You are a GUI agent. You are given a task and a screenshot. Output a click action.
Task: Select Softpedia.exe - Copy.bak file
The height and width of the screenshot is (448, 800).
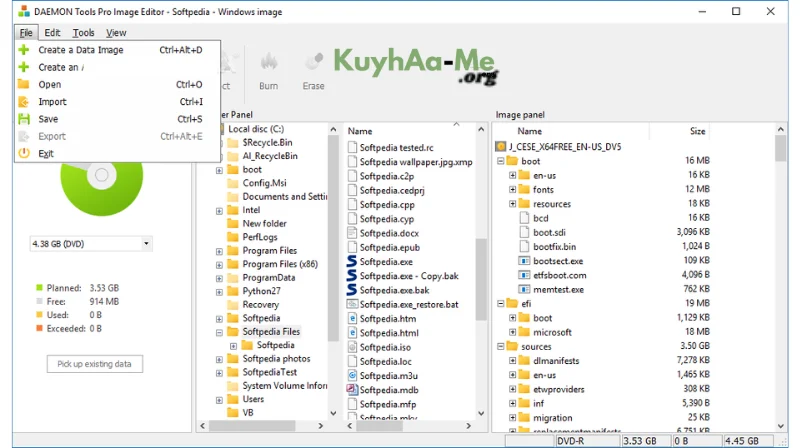pos(409,276)
